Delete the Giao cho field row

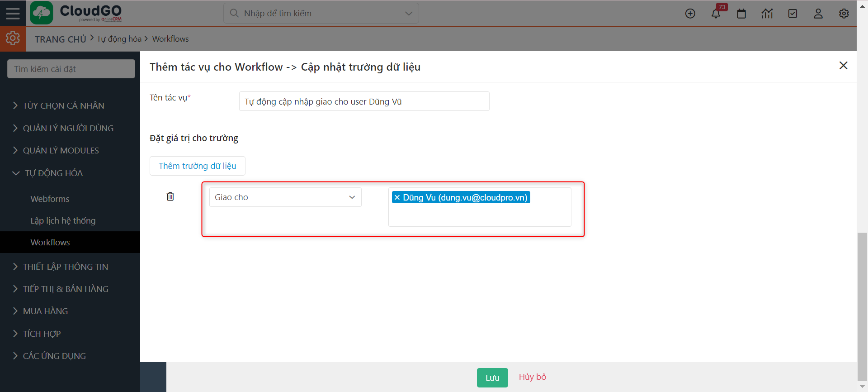(170, 196)
